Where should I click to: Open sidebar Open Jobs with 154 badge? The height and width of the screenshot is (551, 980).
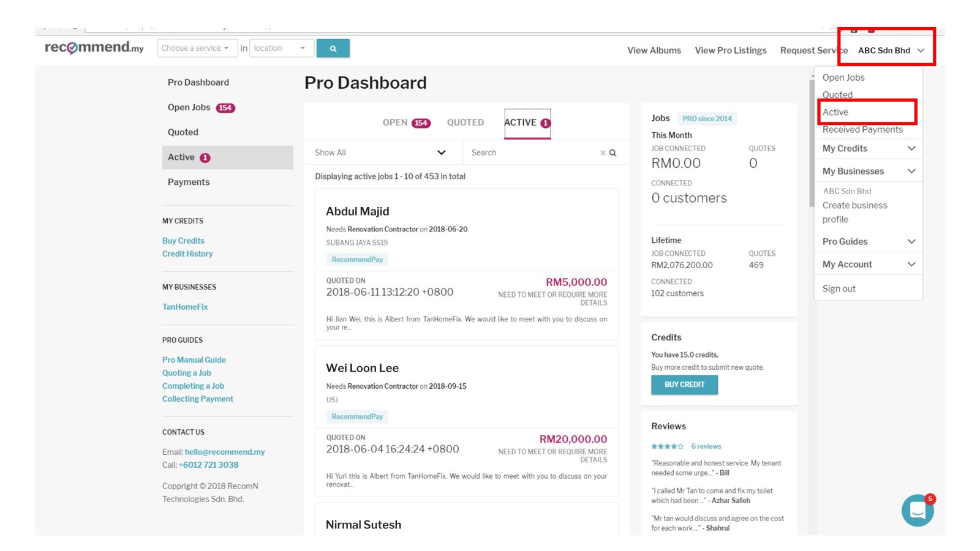point(202,108)
